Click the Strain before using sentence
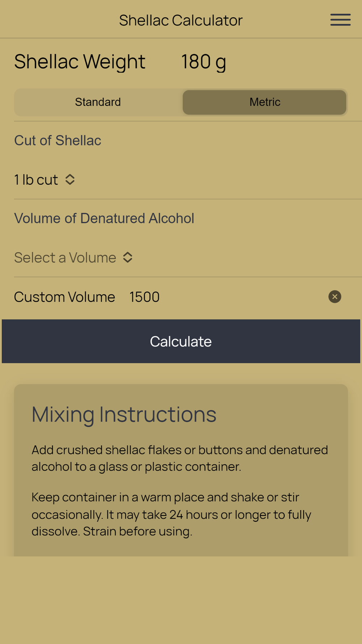The height and width of the screenshot is (644, 362). click(138, 531)
